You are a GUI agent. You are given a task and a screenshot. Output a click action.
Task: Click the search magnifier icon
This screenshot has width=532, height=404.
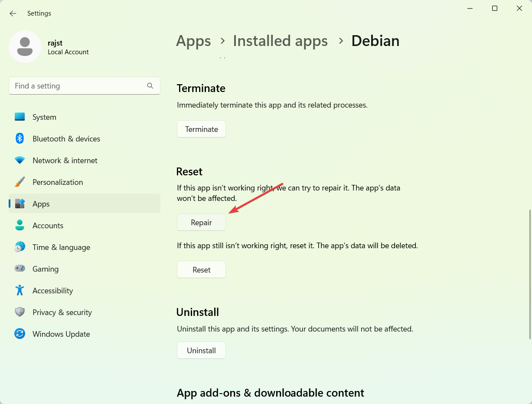pos(150,86)
